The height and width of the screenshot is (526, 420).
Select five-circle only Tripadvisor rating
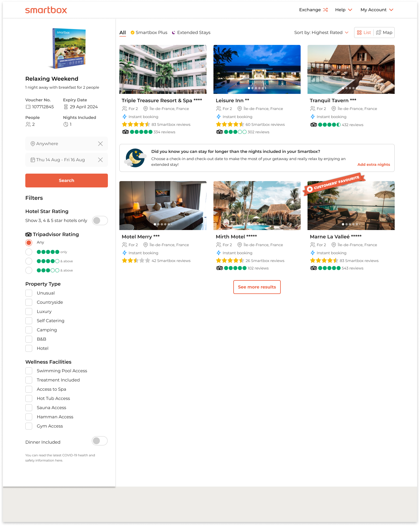[29, 252]
